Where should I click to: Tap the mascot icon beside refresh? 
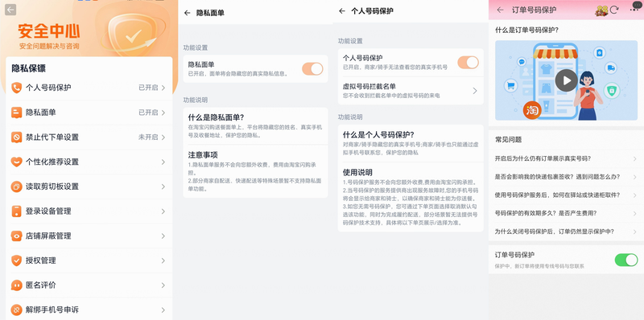[601, 10]
